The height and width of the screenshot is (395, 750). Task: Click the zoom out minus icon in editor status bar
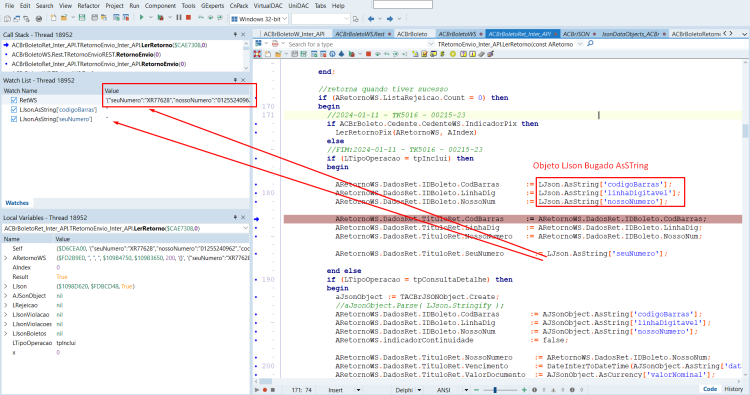point(476,390)
